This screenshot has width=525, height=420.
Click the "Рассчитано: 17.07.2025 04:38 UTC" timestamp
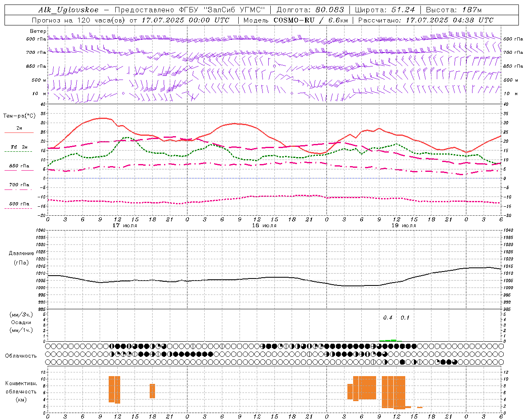point(426,20)
